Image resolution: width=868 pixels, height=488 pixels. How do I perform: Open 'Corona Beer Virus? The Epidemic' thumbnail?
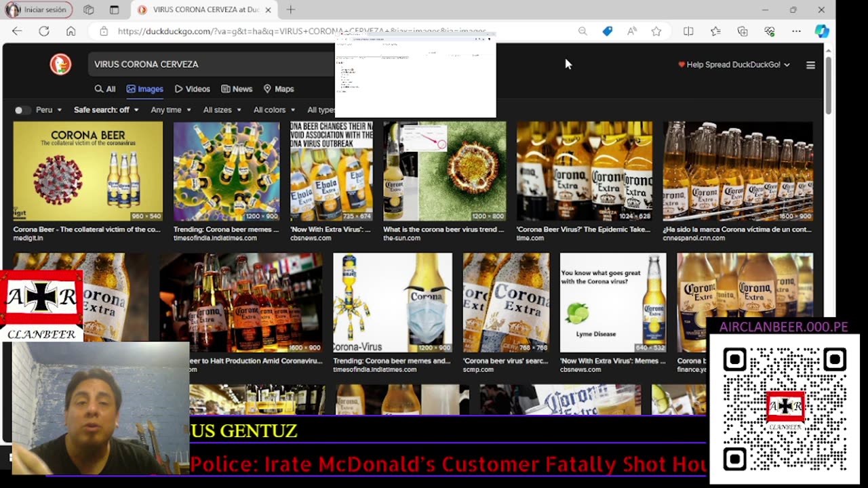[x=585, y=171]
